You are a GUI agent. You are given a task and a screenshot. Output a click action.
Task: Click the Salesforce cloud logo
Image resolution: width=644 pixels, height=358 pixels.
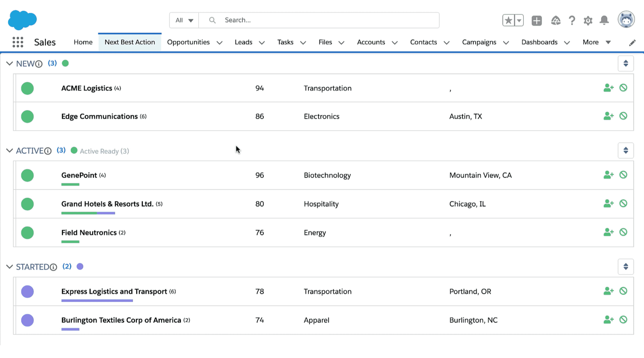(x=22, y=20)
